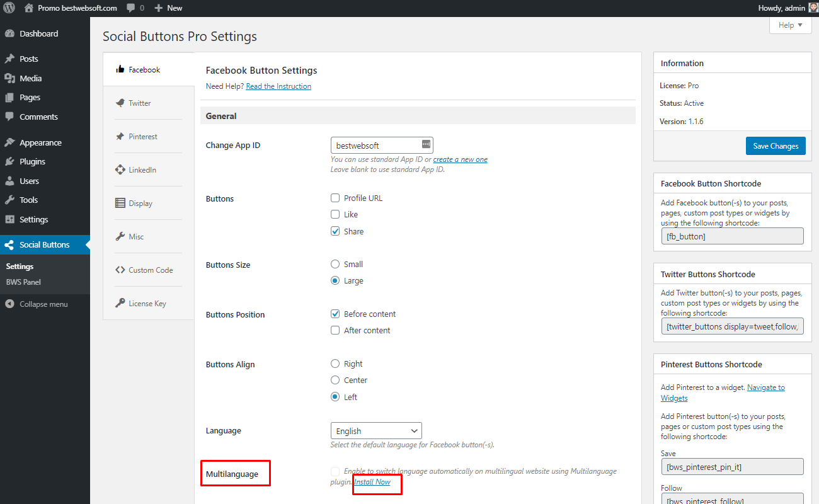Focus the Change App ID input field
The image size is (819, 504).
(x=382, y=145)
